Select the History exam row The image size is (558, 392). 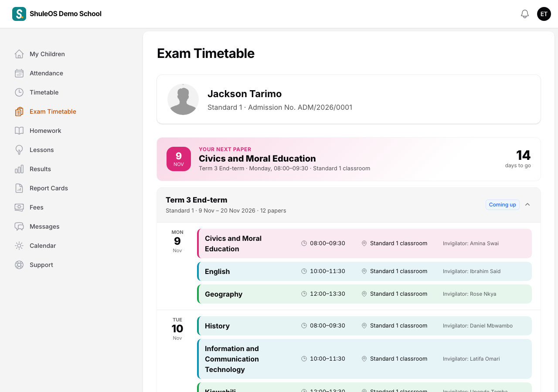(364, 326)
